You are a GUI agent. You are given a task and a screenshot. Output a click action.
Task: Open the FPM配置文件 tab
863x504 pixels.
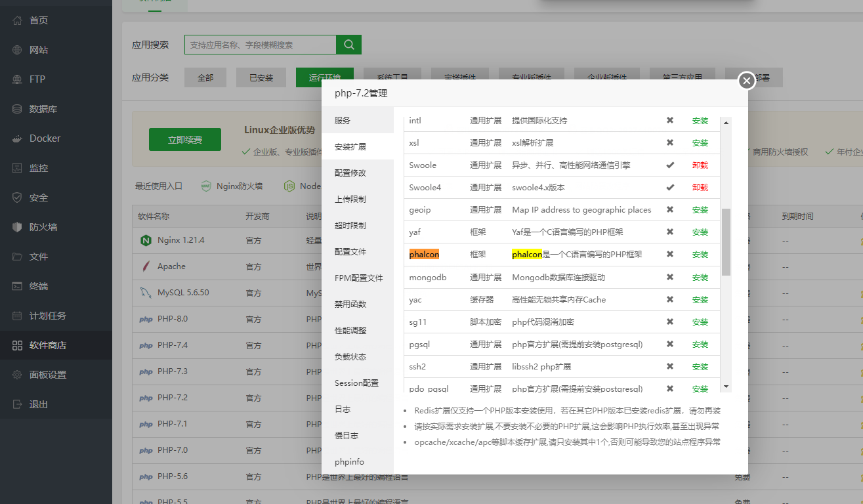(x=358, y=278)
